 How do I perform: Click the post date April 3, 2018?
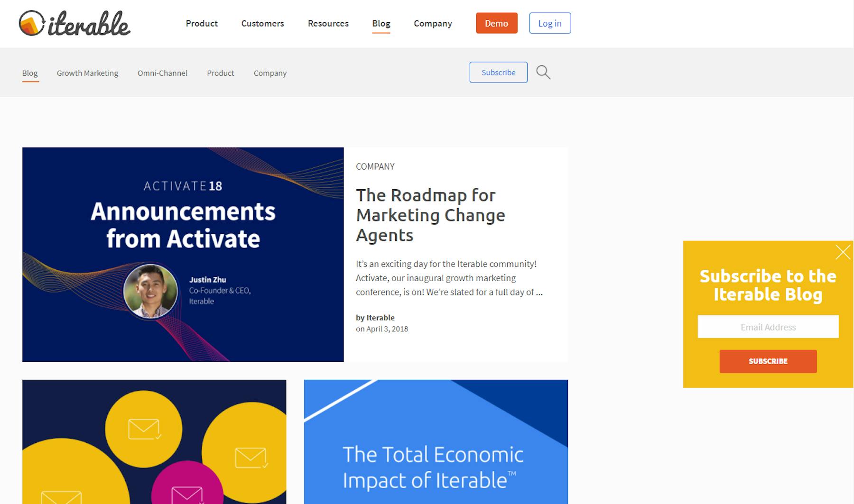click(387, 329)
